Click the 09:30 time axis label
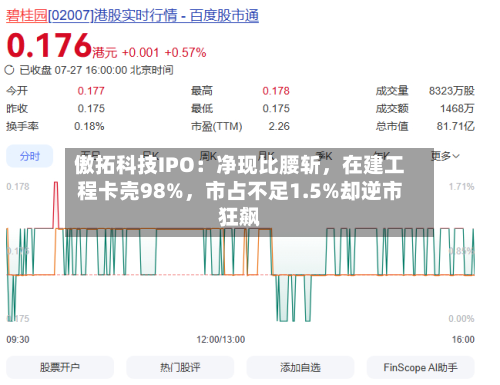500x385 pixels. 18,339
